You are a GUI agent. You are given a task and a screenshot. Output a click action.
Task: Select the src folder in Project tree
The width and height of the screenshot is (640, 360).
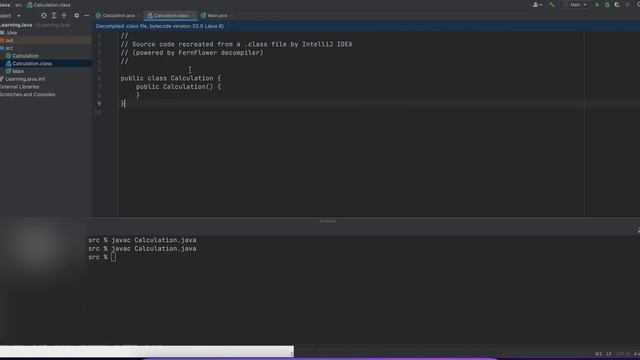(x=8, y=48)
